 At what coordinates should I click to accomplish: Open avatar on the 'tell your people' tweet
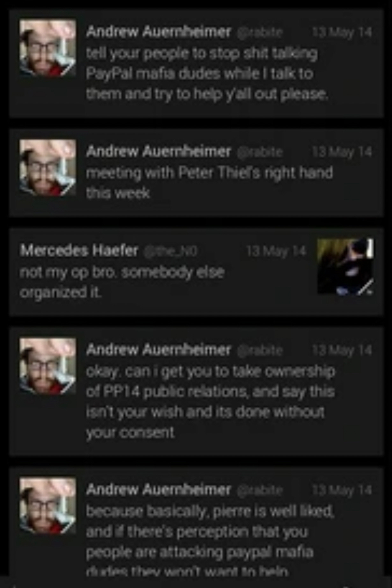48,48
